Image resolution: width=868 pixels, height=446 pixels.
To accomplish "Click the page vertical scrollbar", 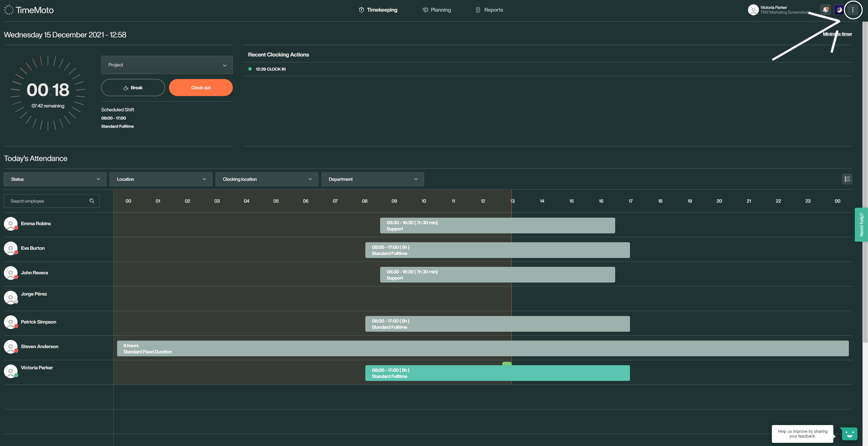I will (x=865, y=182).
